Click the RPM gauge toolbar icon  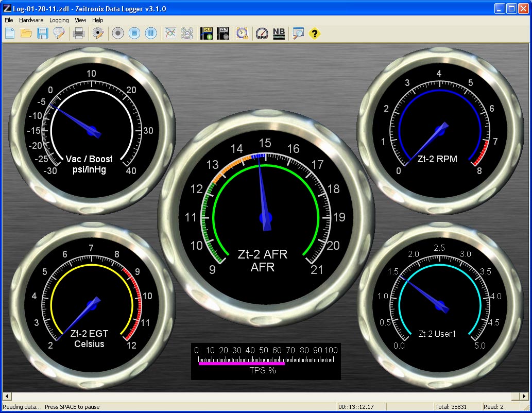click(262, 33)
